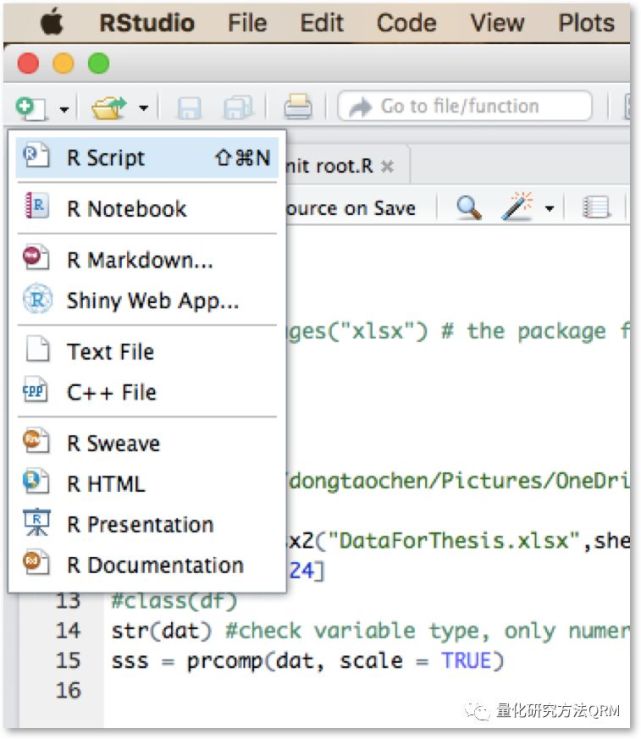
Task: Click line number 16 in the gutter
Action: [69, 690]
